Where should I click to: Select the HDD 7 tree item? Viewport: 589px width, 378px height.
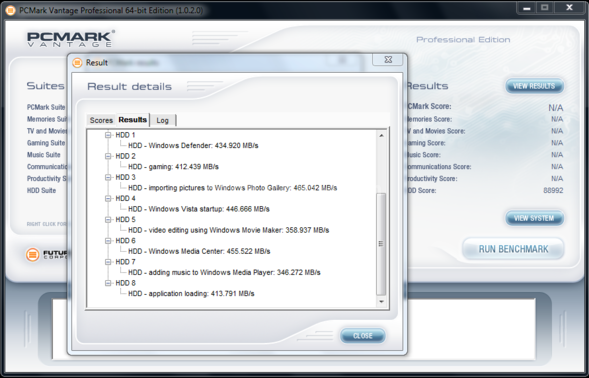[125, 262]
